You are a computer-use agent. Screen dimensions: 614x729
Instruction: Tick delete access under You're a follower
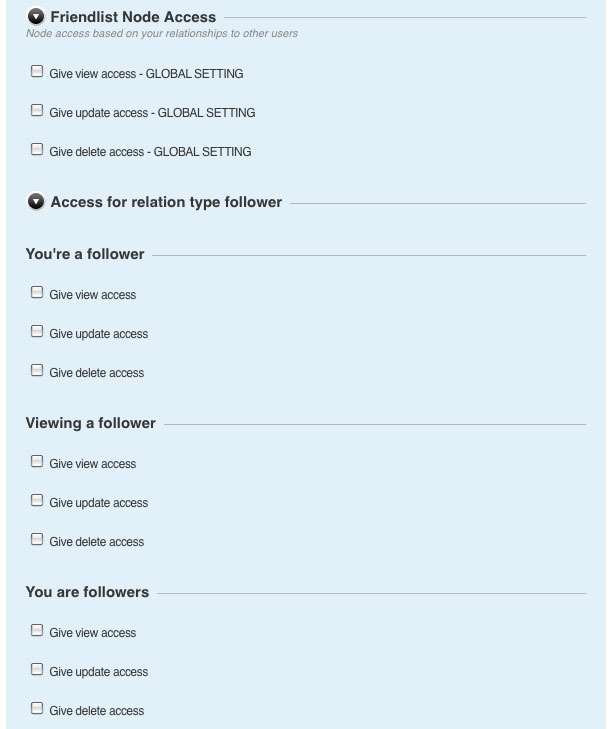pos(37,371)
